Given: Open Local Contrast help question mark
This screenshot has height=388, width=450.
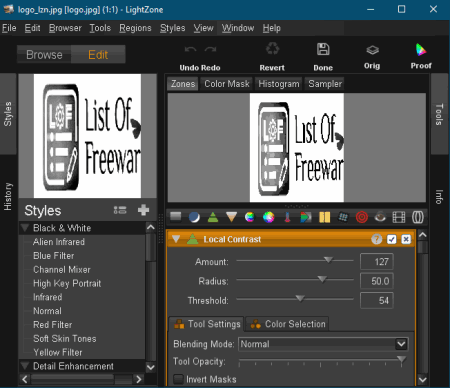Looking at the screenshot, I should [x=377, y=239].
